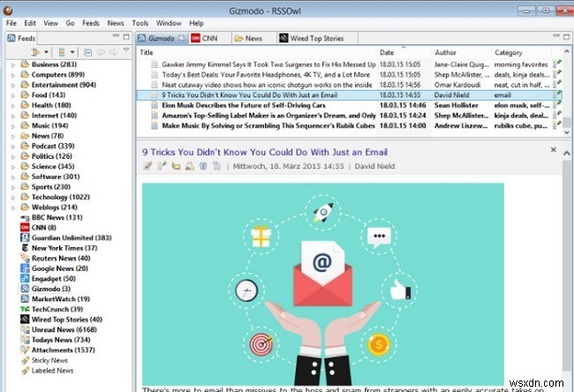Click the news list scrollbar down arrow
The width and height of the screenshot is (574, 392).
(x=566, y=132)
